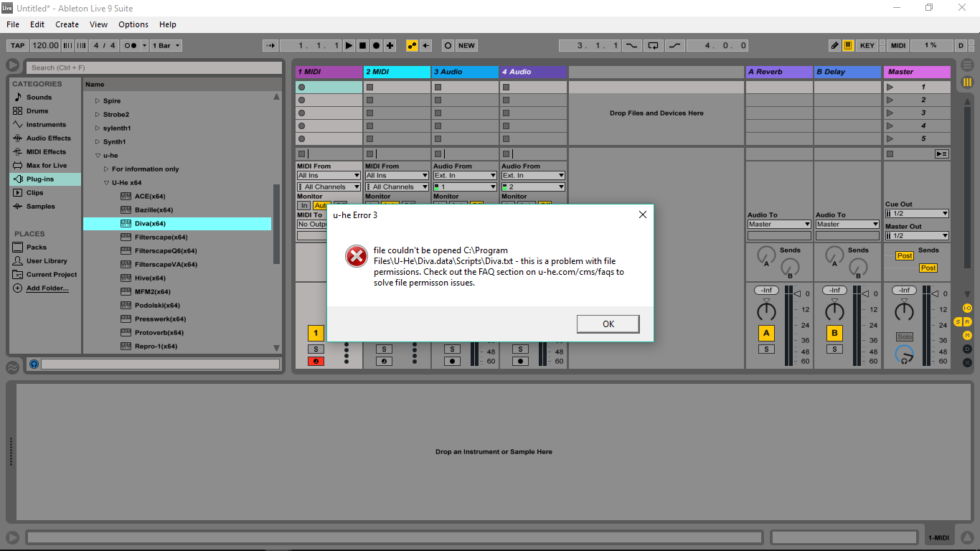The image size is (980, 551).
Task: Select the Samples category
Action: tap(44, 206)
